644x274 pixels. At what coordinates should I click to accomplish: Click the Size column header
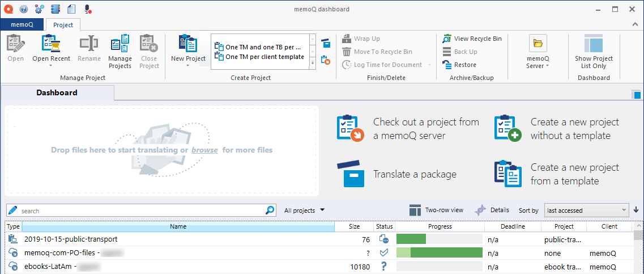(354, 226)
